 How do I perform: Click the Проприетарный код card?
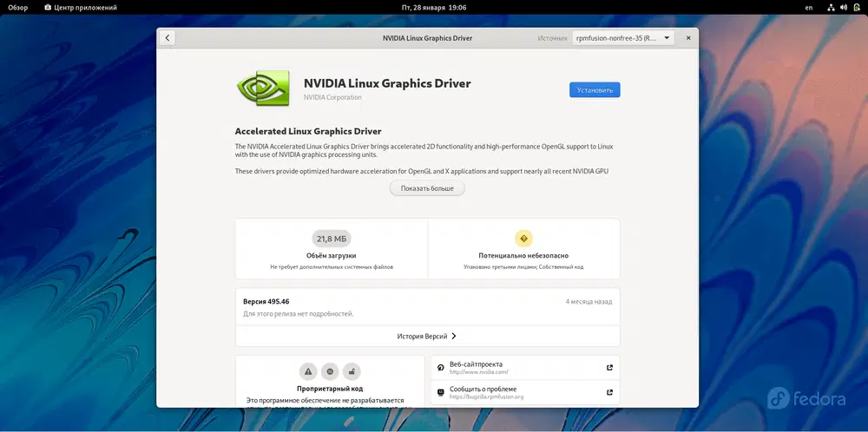[x=330, y=382]
